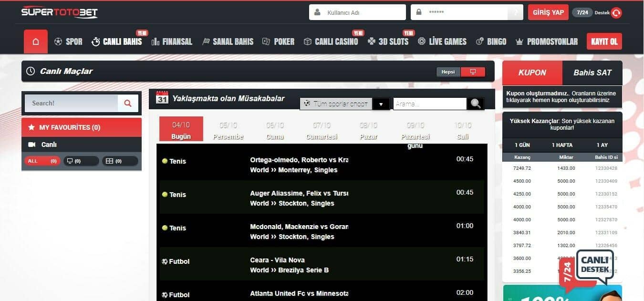
Task: Select the 10/10 Salı date tab
Action: pyautogui.click(x=463, y=131)
